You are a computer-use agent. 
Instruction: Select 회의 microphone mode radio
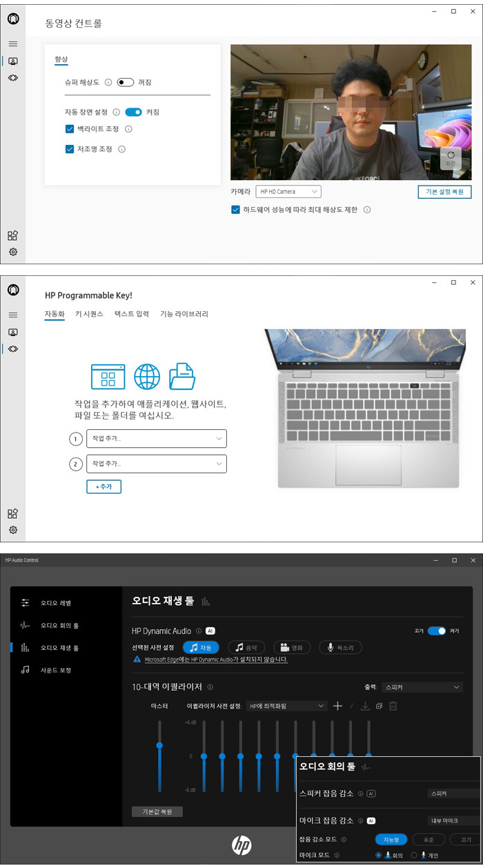pyautogui.click(x=379, y=856)
